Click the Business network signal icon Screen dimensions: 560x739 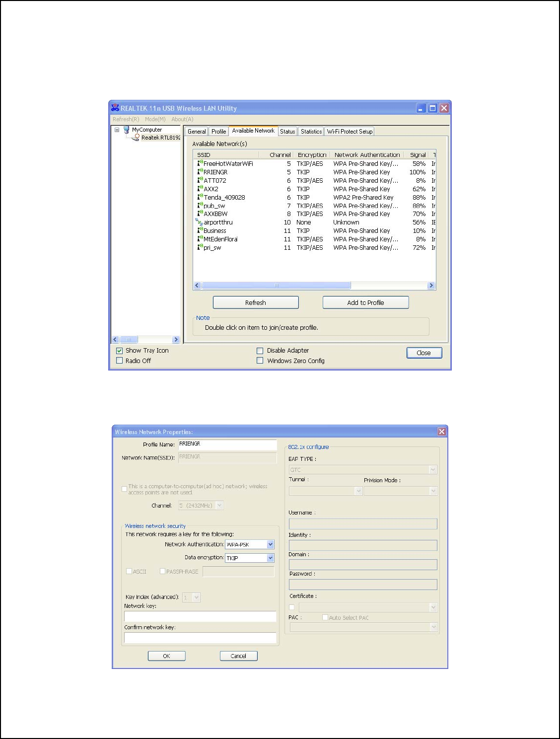(200, 230)
